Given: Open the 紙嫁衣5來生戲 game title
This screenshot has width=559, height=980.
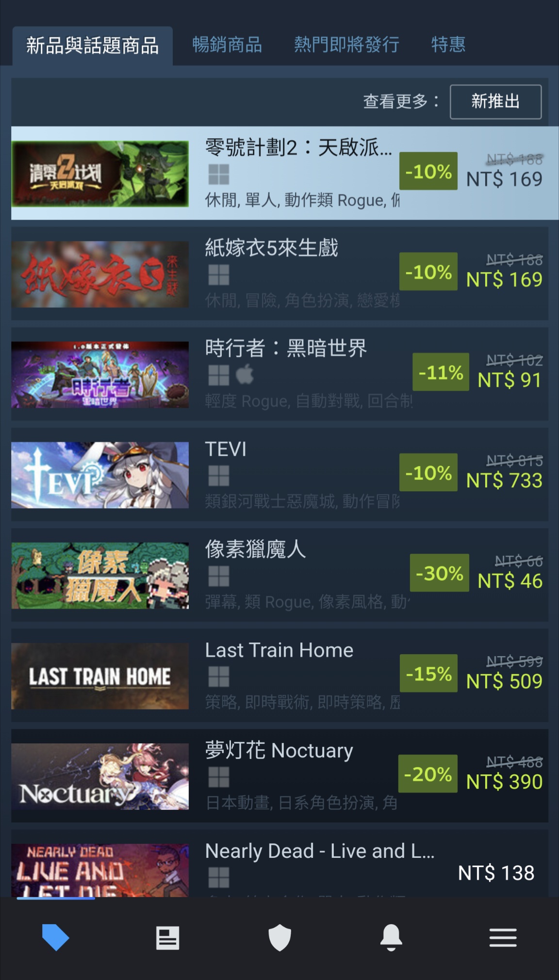Looking at the screenshot, I should pos(272,248).
